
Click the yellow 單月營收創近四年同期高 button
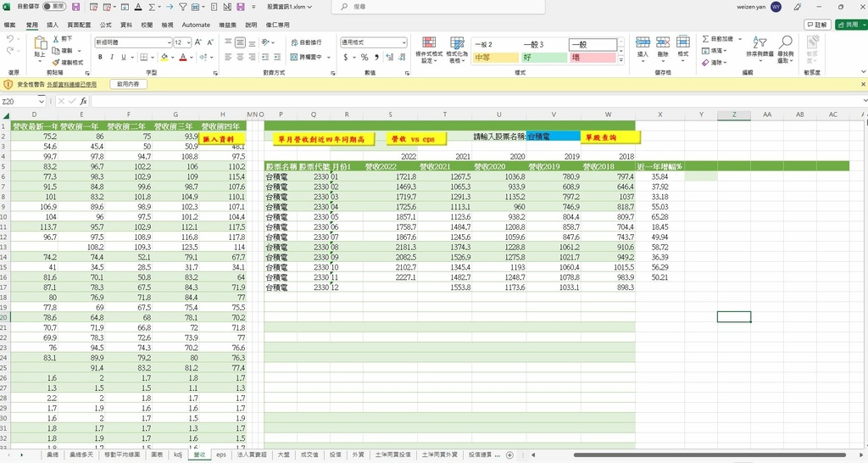click(x=323, y=139)
